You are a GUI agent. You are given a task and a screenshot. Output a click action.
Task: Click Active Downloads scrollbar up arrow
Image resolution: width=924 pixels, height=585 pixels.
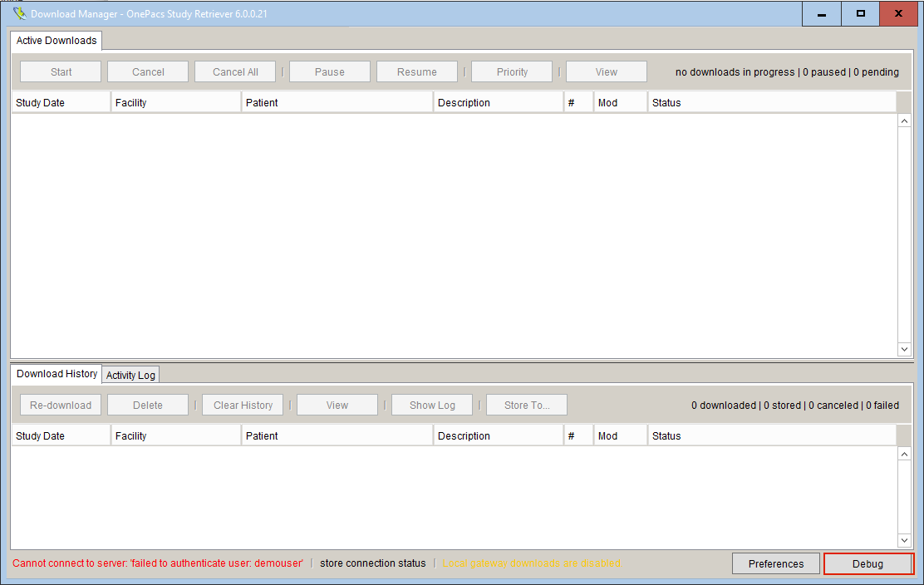click(x=905, y=120)
